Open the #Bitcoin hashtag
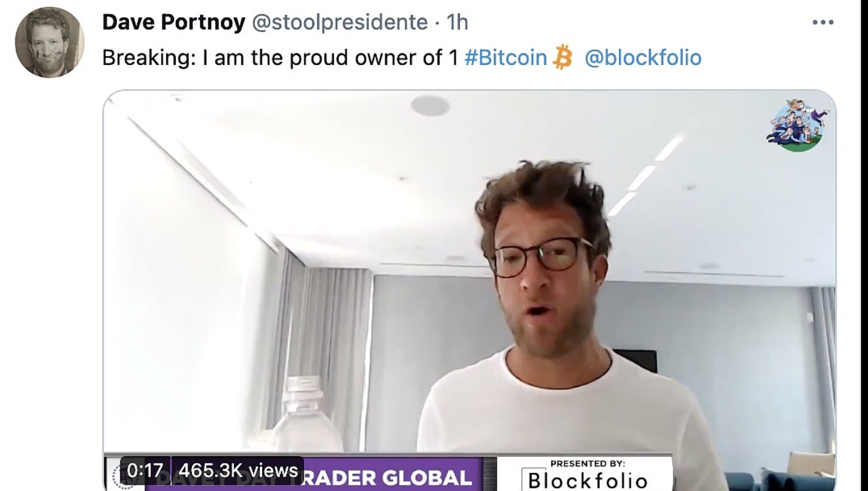Screen dimensions: 868x491 point(506,58)
